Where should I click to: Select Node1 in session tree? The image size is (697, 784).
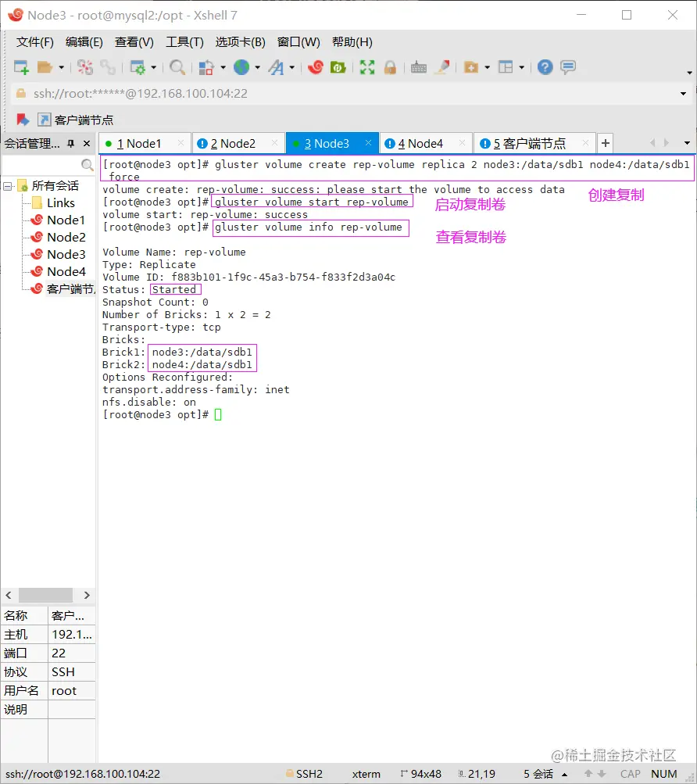(x=66, y=220)
